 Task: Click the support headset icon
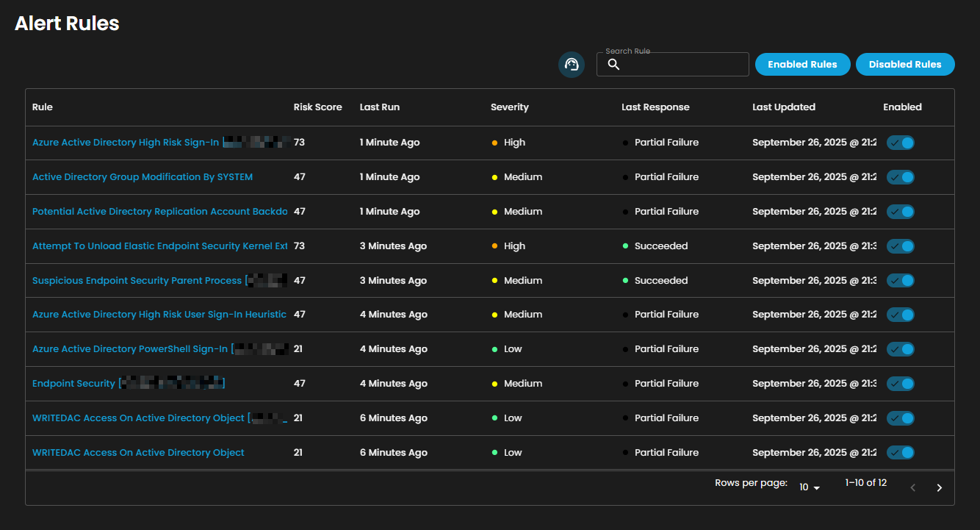(x=572, y=65)
